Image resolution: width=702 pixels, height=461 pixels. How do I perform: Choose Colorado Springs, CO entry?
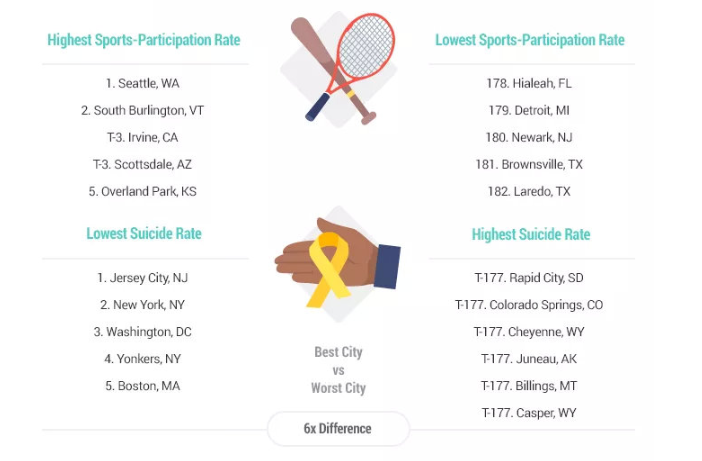pyautogui.click(x=529, y=305)
